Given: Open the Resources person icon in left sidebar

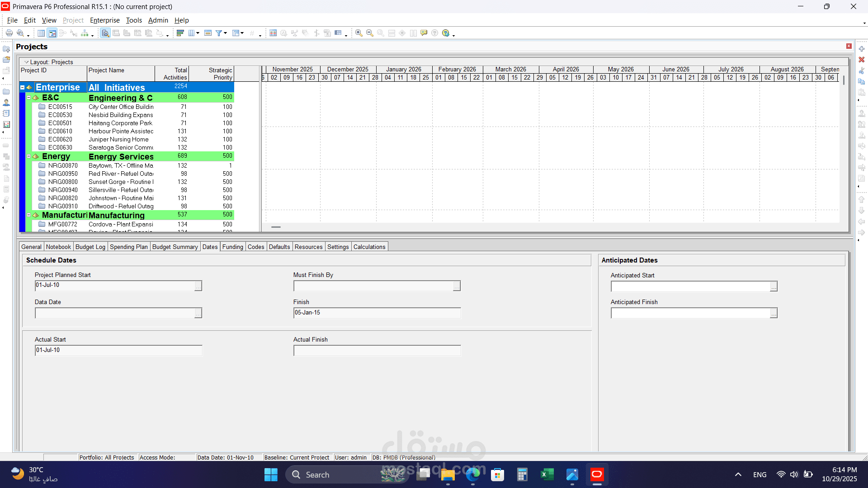Looking at the screenshot, I should click(x=6, y=103).
